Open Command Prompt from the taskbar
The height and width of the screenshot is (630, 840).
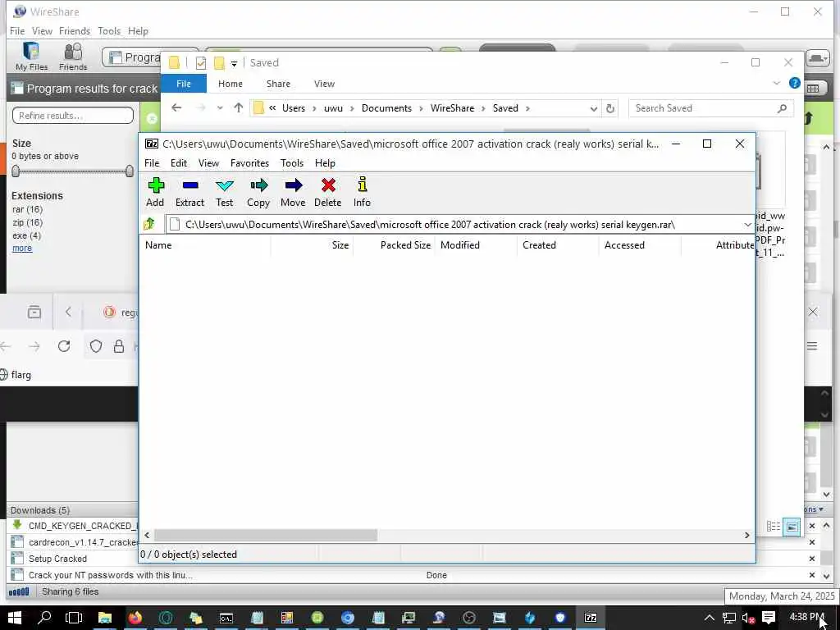tap(226, 618)
